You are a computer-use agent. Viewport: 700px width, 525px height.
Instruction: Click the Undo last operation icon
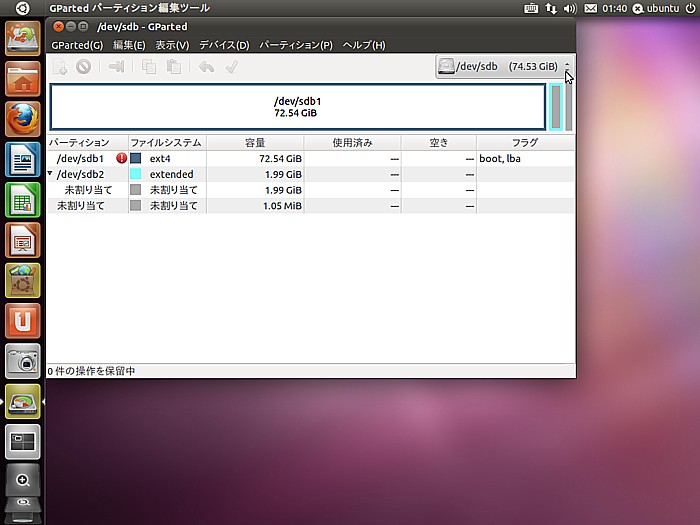pyautogui.click(x=206, y=67)
